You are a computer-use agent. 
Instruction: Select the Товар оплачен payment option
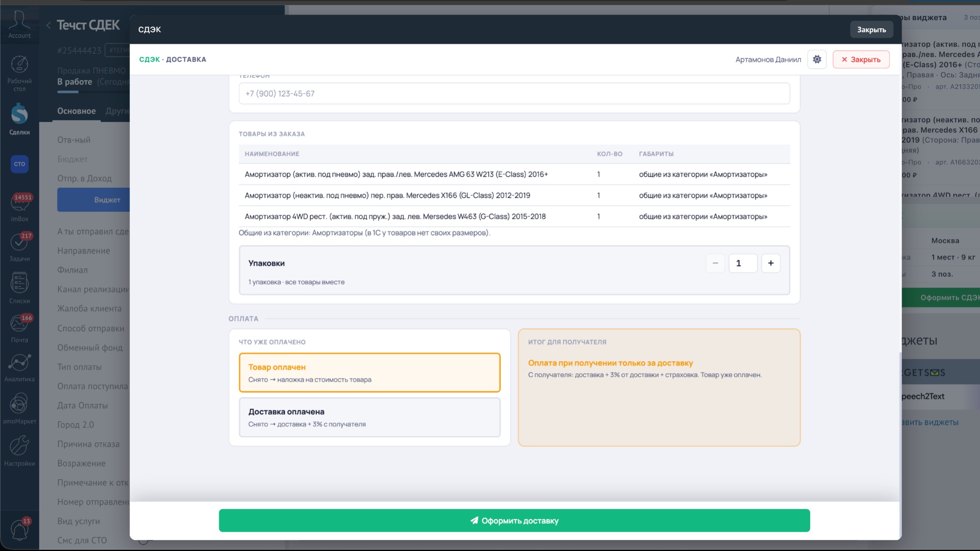tap(370, 373)
